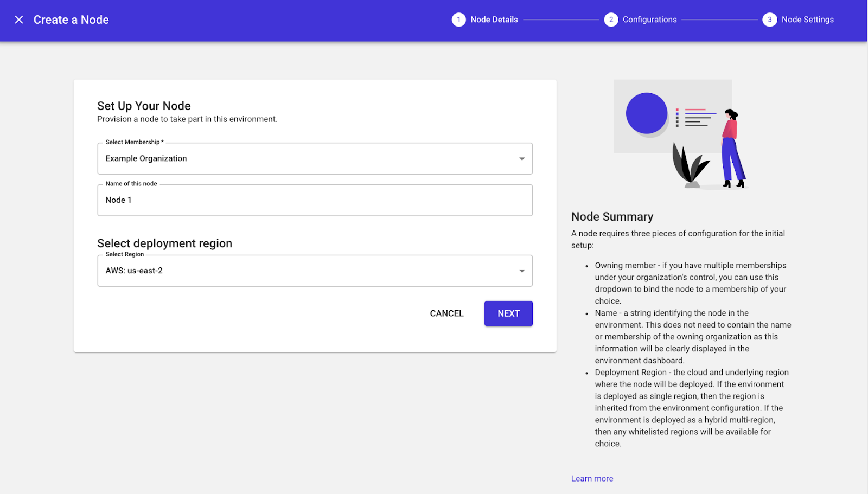Click the Select Membership dropdown arrow

[x=521, y=158]
